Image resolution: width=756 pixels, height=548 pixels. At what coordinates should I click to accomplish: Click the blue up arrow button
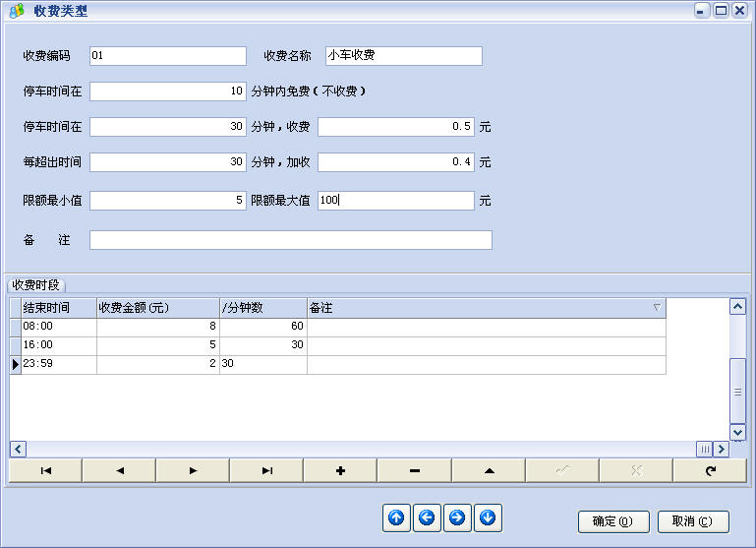pos(396,518)
